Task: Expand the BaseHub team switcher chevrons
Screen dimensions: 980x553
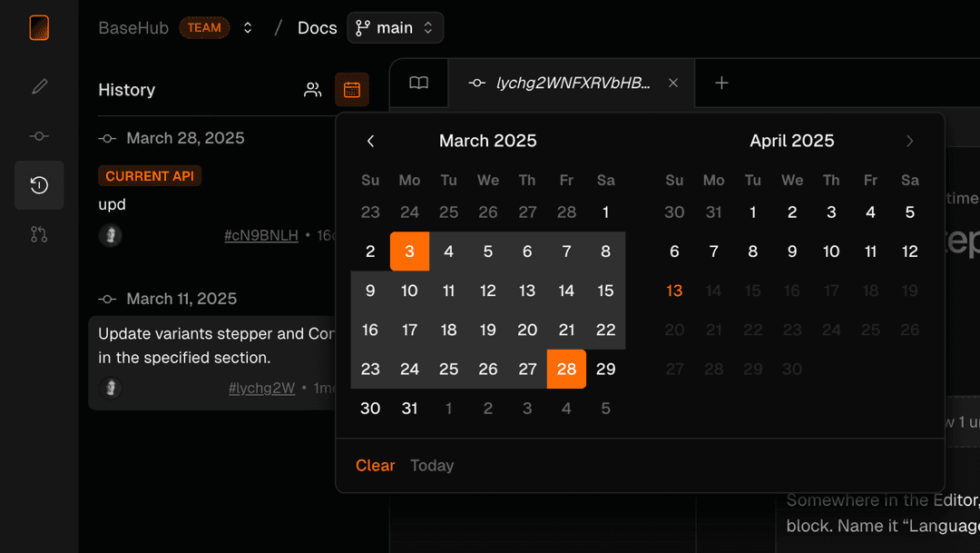Action: pos(248,28)
